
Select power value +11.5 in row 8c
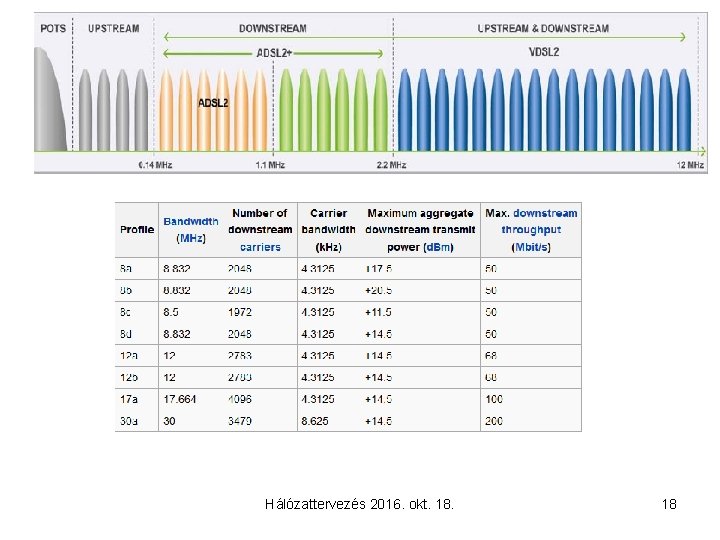[x=378, y=312]
